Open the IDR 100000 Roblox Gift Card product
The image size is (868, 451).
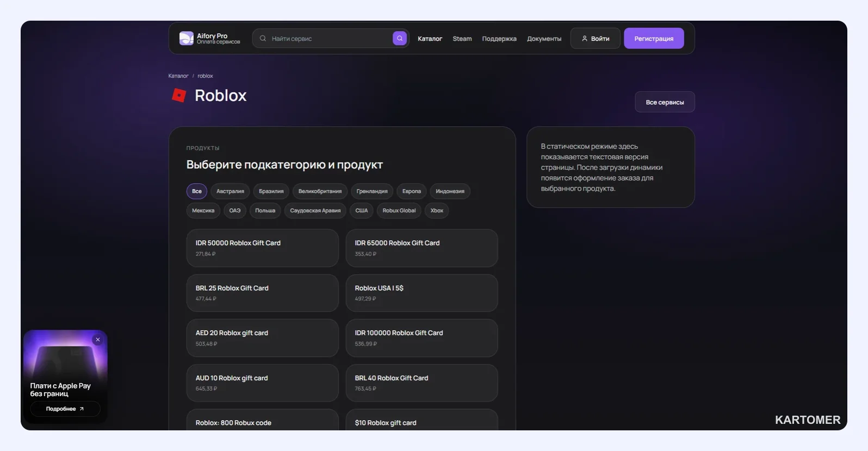point(422,338)
